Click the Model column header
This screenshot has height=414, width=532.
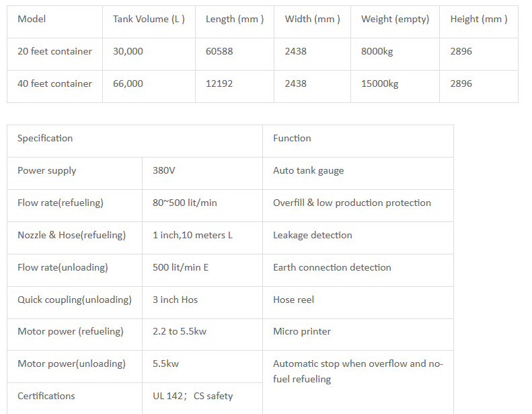point(32,19)
